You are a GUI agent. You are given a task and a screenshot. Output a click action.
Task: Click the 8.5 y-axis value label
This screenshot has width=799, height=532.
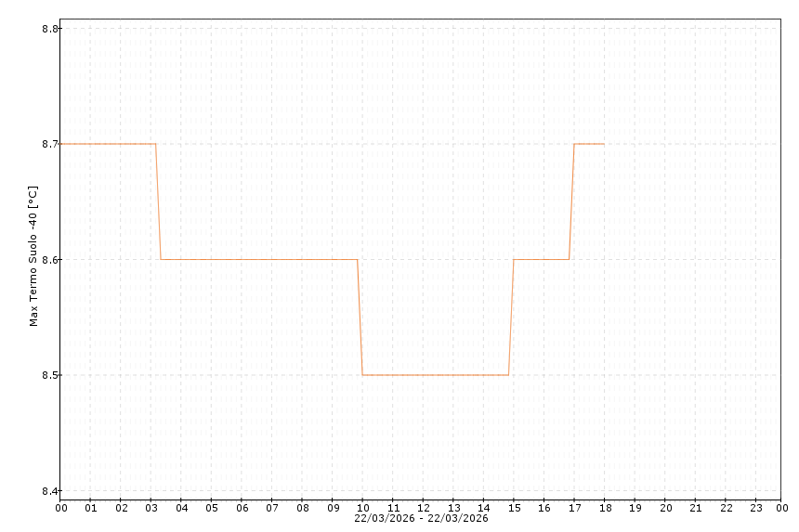click(51, 375)
